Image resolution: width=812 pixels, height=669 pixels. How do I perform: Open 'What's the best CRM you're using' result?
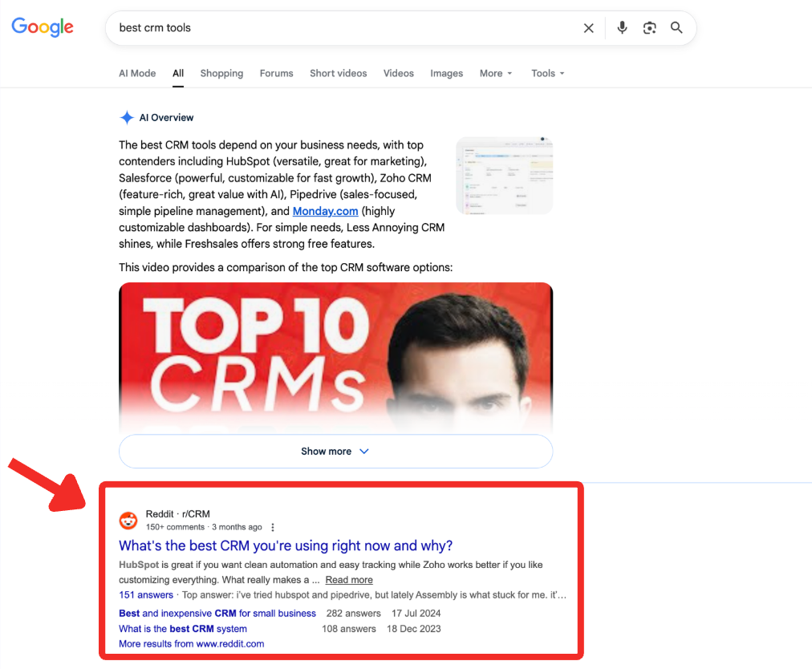(x=286, y=545)
